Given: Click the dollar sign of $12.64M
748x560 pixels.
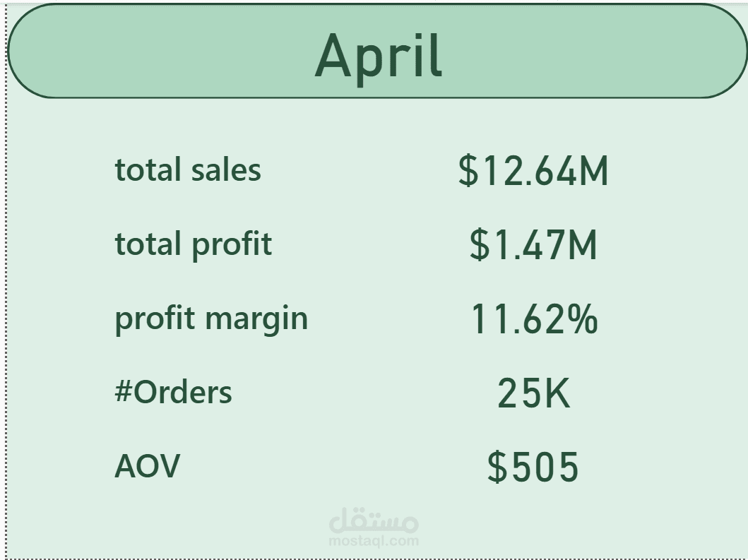Looking at the screenshot, I should point(468,171).
